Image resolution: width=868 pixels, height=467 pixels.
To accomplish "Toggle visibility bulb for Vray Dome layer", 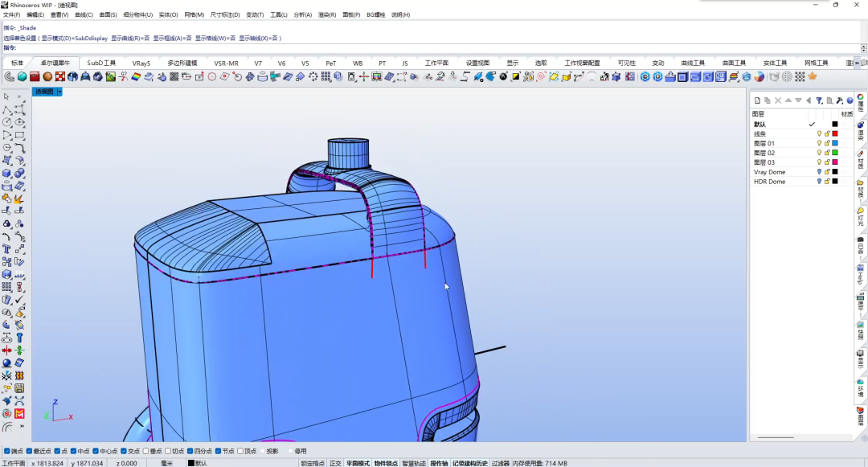I will point(819,172).
